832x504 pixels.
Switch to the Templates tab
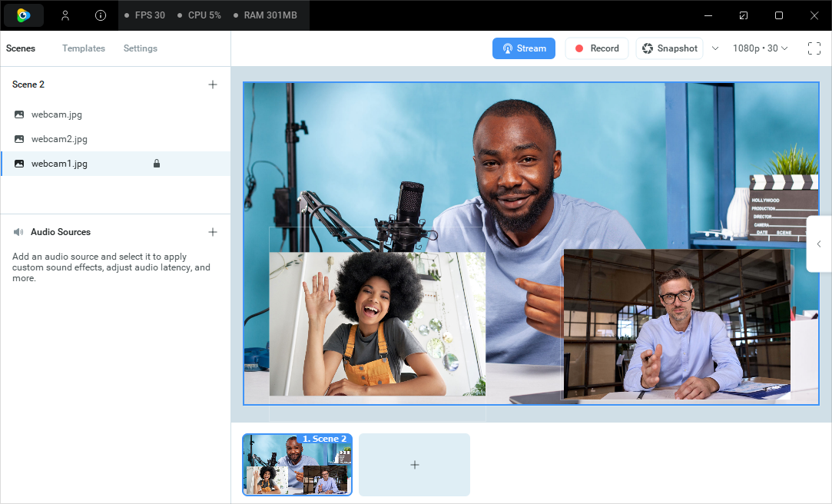(x=84, y=48)
